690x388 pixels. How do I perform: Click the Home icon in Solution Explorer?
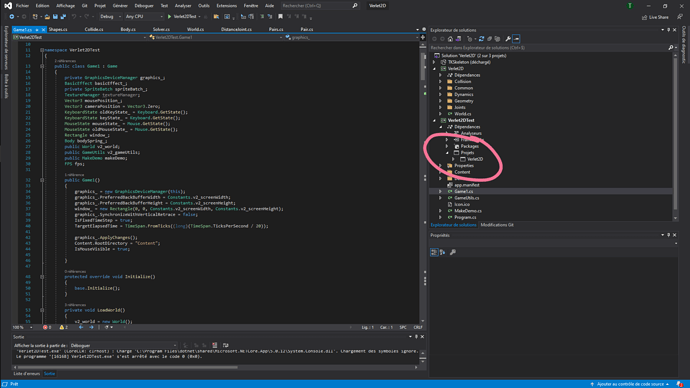coord(450,39)
